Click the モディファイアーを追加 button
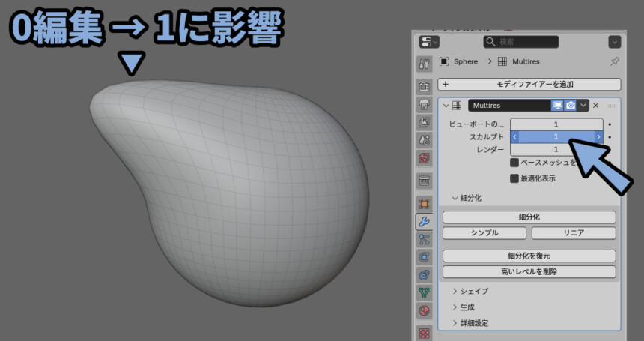This screenshot has width=644, height=341. tap(529, 85)
